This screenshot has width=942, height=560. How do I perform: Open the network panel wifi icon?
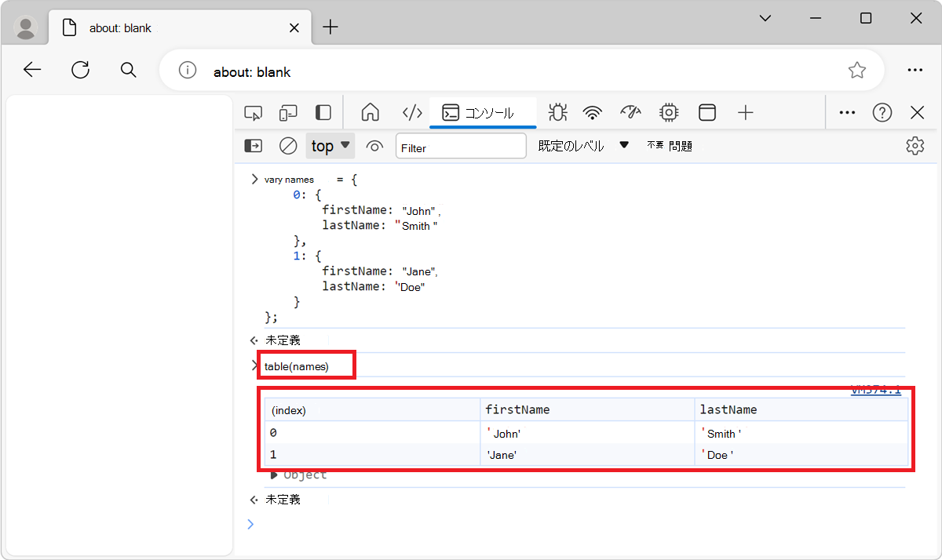tap(592, 112)
